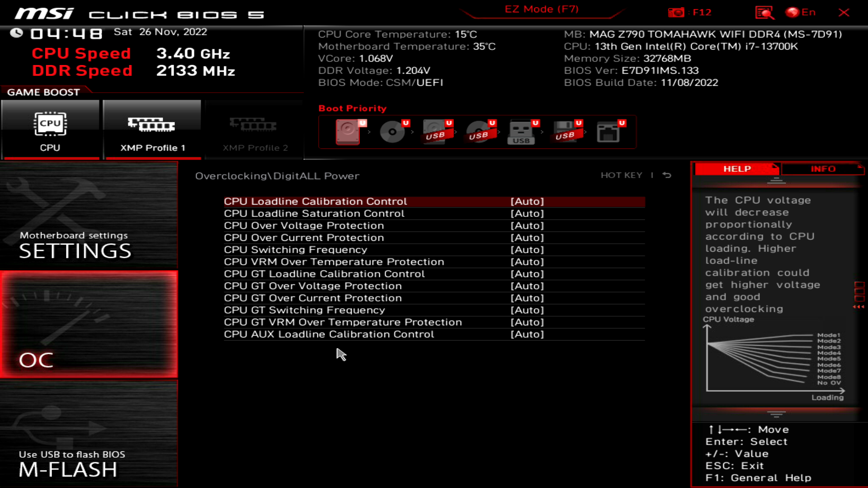Click the HELP tab in right panel
The width and height of the screenshot is (868, 488).
click(x=737, y=169)
